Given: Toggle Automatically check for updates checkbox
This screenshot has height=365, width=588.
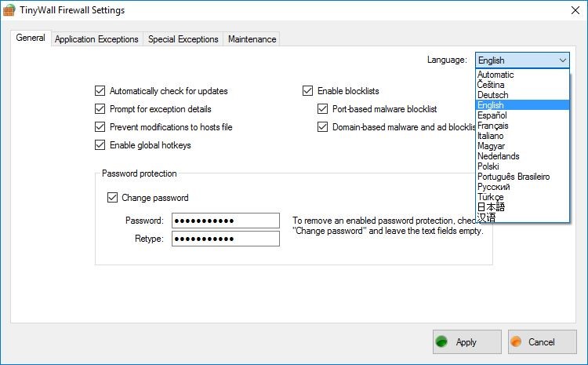Looking at the screenshot, I should pyautogui.click(x=100, y=91).
